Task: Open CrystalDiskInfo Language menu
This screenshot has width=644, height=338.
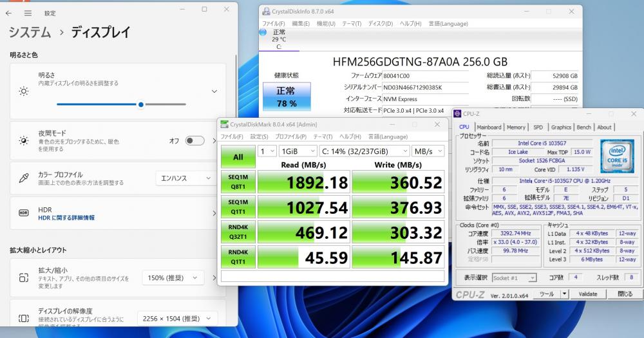Action: pos(448,23)
